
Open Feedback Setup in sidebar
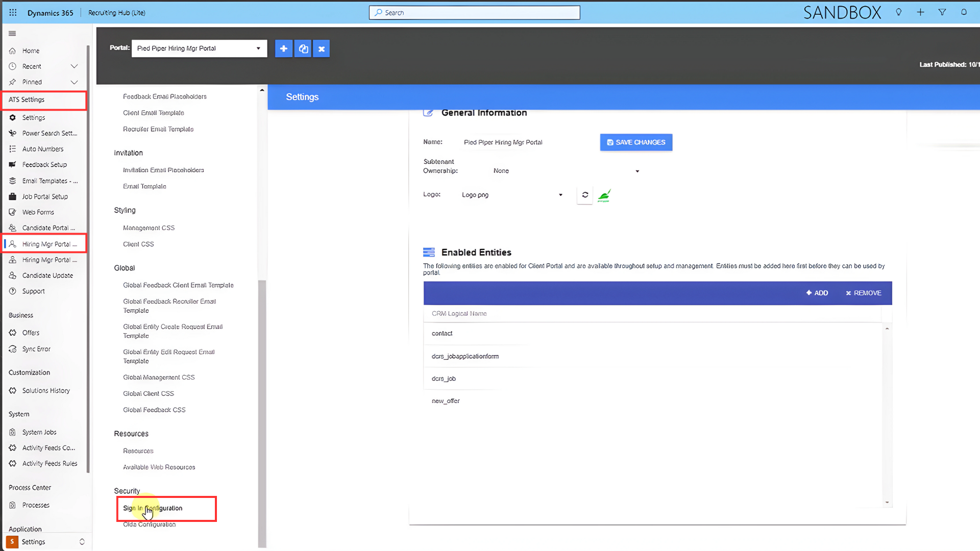click(43, 165)
